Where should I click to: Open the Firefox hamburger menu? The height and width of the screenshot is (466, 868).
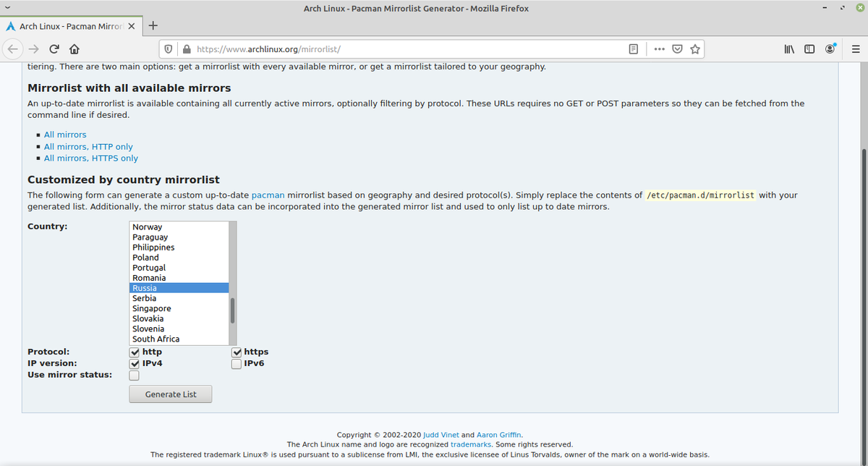(x=855, y=50)
